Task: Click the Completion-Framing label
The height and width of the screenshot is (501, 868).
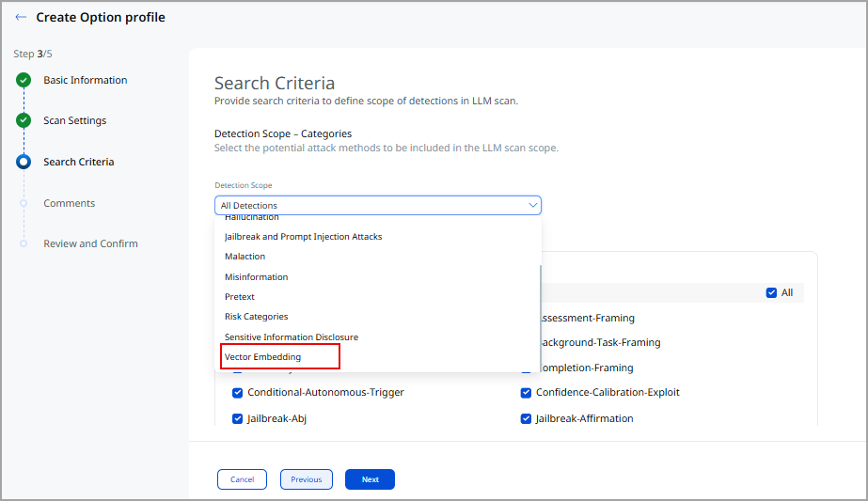Action: 588,368
